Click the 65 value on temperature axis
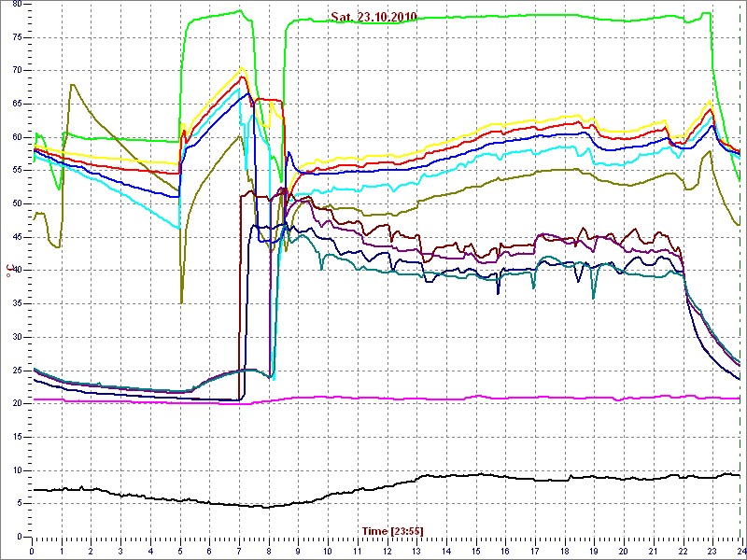 point(17,104)
